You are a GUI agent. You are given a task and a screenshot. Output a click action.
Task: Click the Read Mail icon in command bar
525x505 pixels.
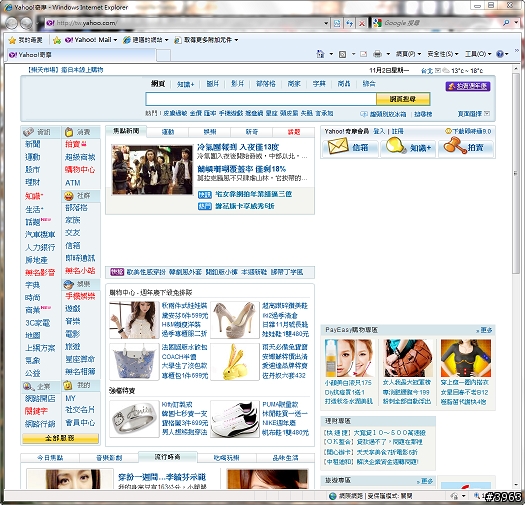coord(363,54)
